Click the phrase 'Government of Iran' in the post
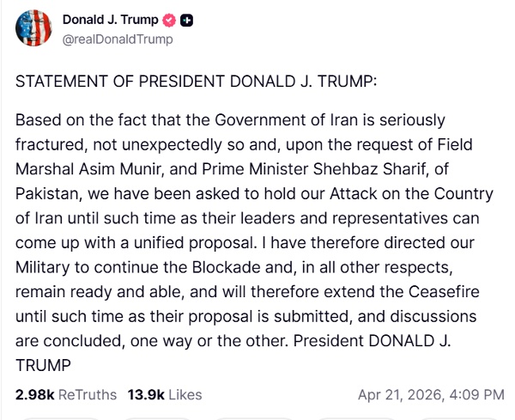Viewport: 515px width, 420px height. pos(286,119)
